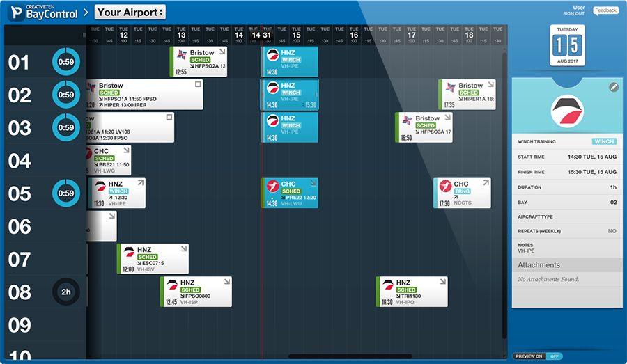Click the Attachments section header
The width and height of the screenshot is (627, 364).
[x=567, y=265]
